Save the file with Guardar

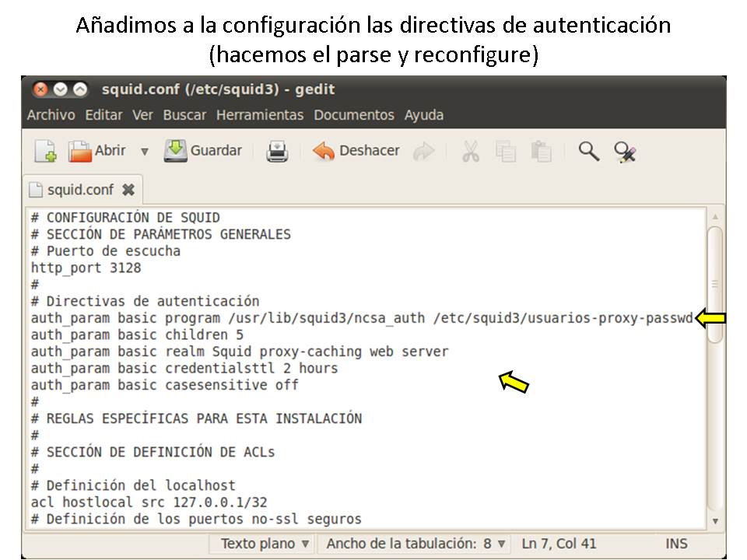[x=203, y=151]
